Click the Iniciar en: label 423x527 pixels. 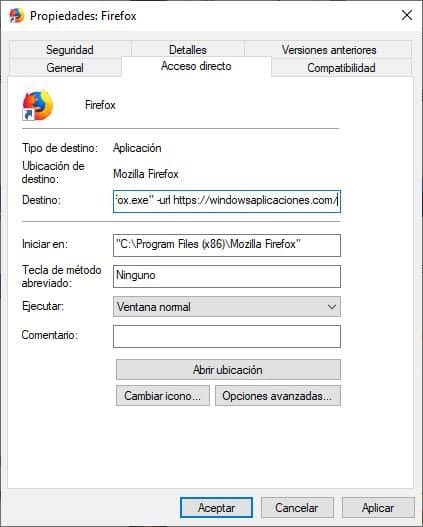click(x=45, y=244)
